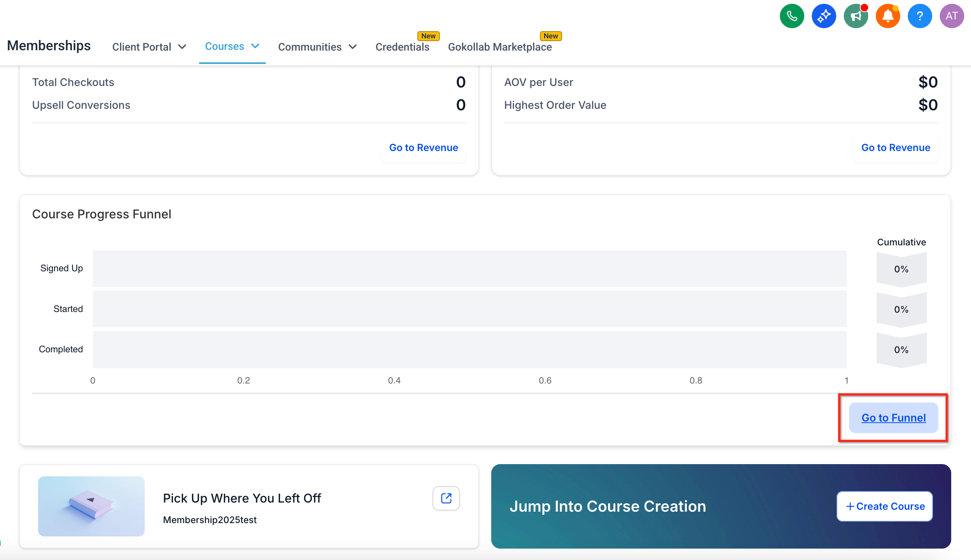
Task: Open the Gokollab Marketplace tab
Action: click(500, 47)
